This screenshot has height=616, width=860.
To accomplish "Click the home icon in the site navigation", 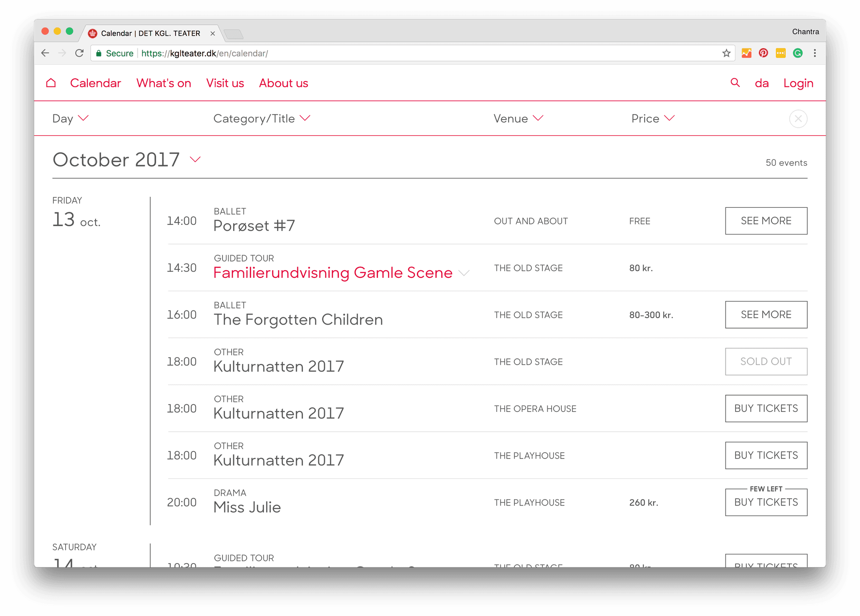I will (x=51, y=83).
